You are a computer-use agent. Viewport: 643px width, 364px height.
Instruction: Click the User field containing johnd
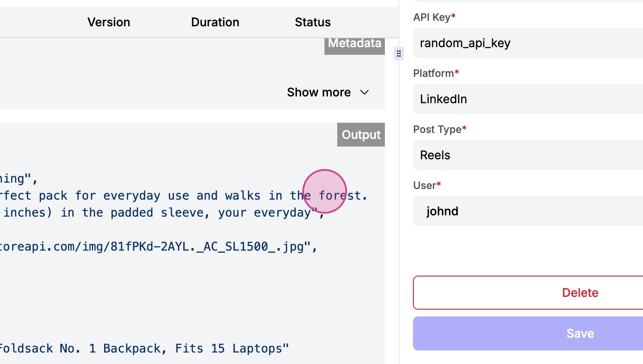(527, 211)
